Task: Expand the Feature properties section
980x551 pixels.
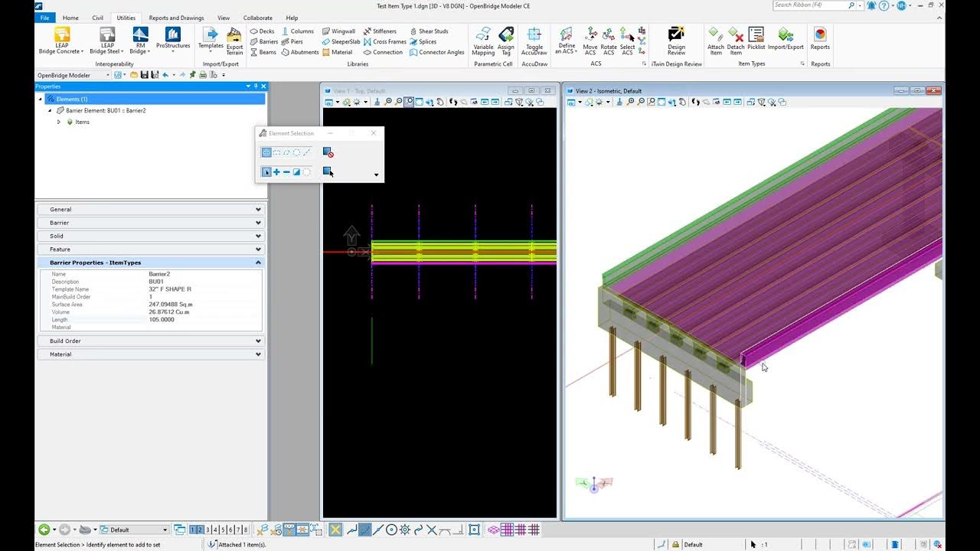Action: click(x=151, y=249)
